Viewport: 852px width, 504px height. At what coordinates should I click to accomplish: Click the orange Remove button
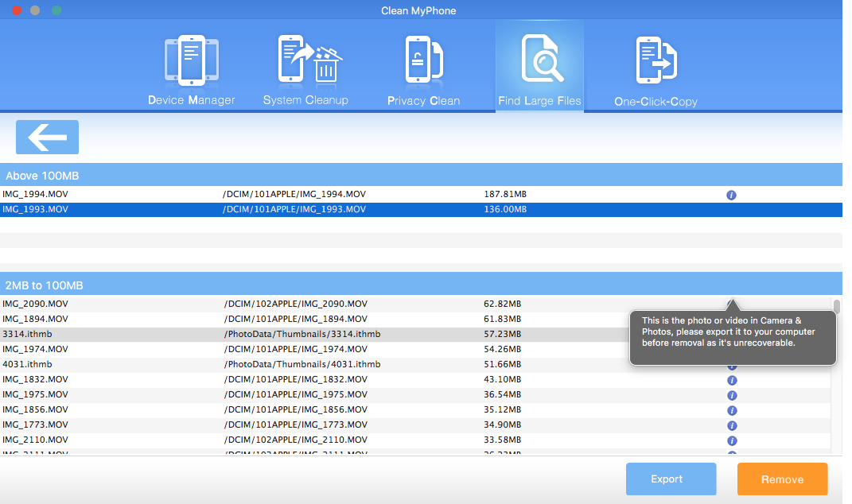tap(783, 479)
